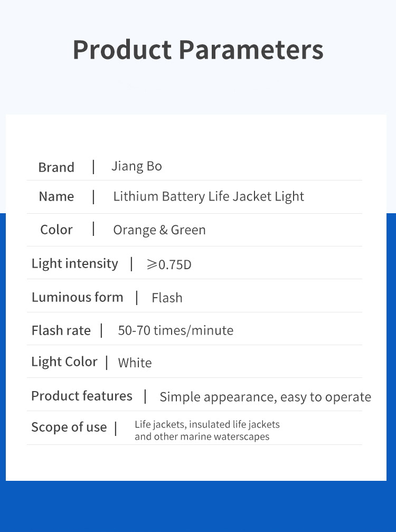396x532 pixels.
Task: Select the Luminous form label
Action: coord(78,297)
